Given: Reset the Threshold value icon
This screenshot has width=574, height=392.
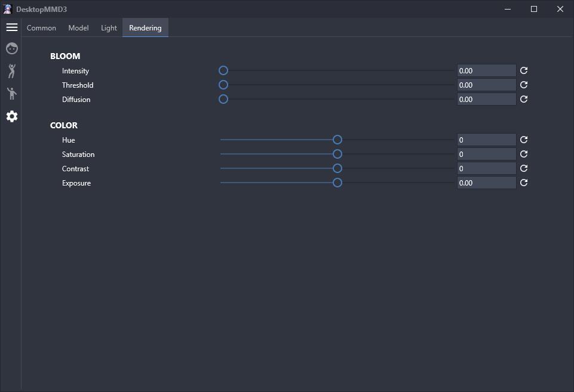Looking at the screenshot, I should click(523, 85).
